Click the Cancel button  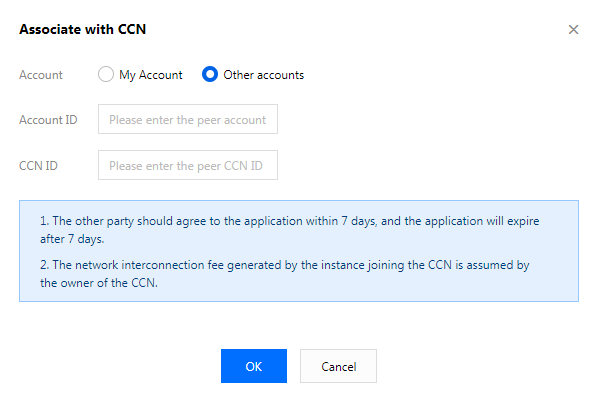pyautogui.click(x=338, y=366)
